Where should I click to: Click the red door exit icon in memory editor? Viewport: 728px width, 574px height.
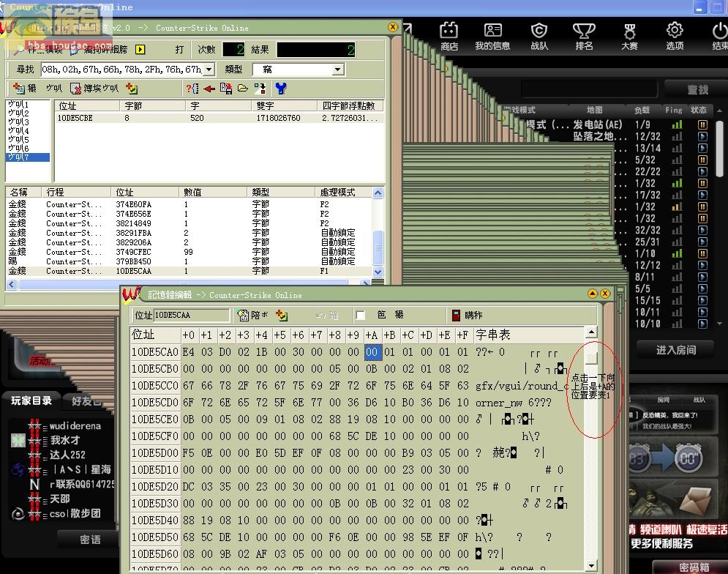[x=456, y=315]
